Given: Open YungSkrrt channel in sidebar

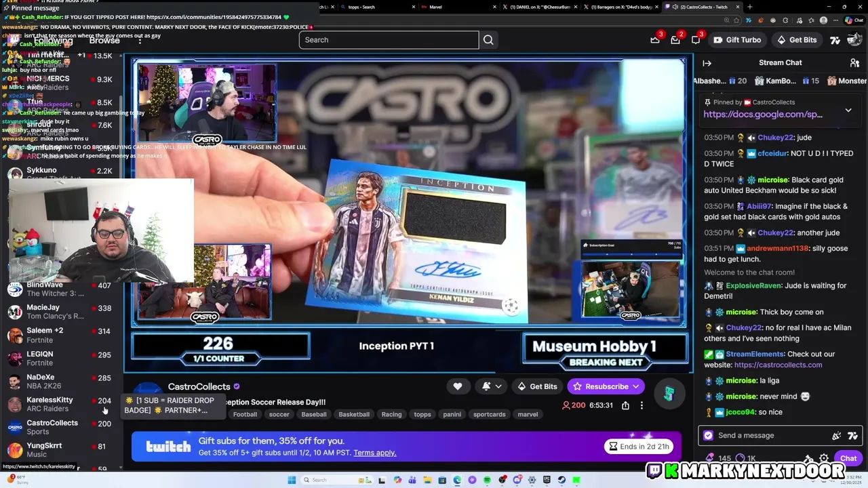Looking at the screenshot, I should click(x=61, y=450).
